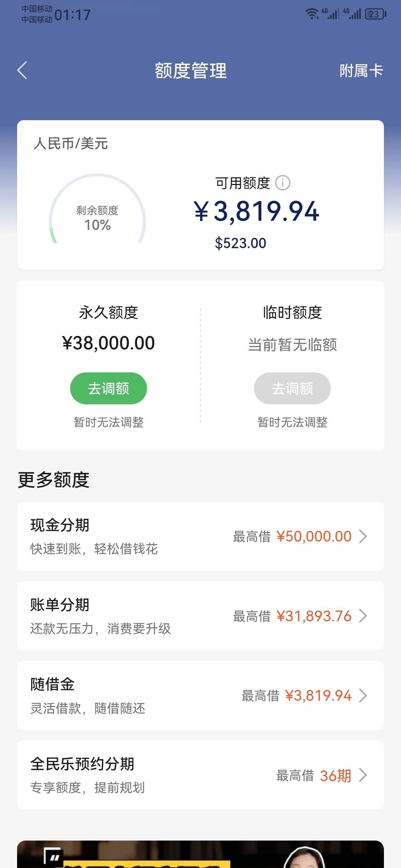Viewport: 401px width, 868px height.
Task: Select 随借金 item title
Action: click(x=52, y=684)
